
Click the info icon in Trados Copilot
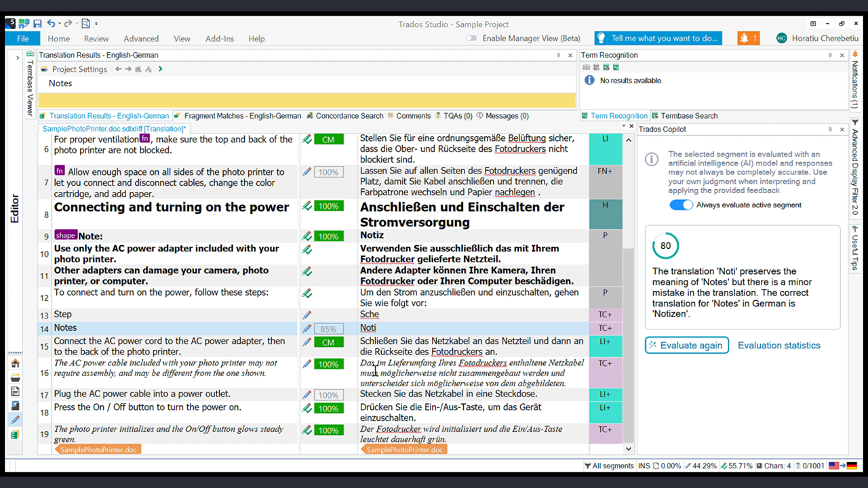pyautogui.click(x=652, y=159)
